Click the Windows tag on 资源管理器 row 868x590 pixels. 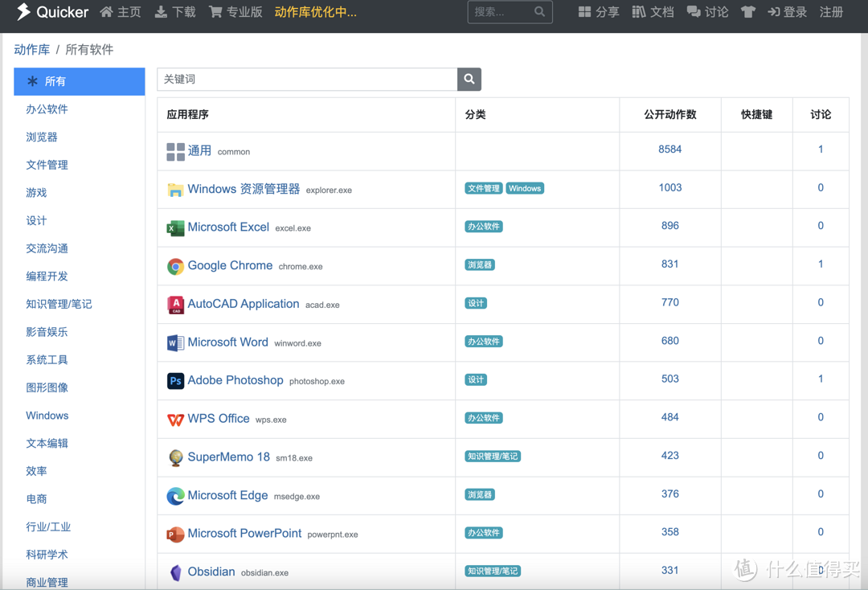(525, 188)
